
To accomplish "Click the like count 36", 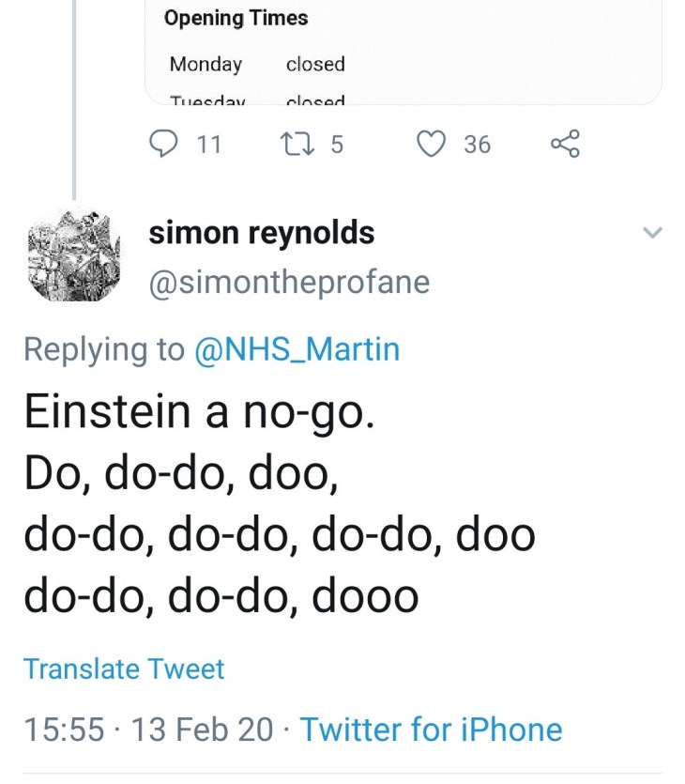I will point(477,144).
